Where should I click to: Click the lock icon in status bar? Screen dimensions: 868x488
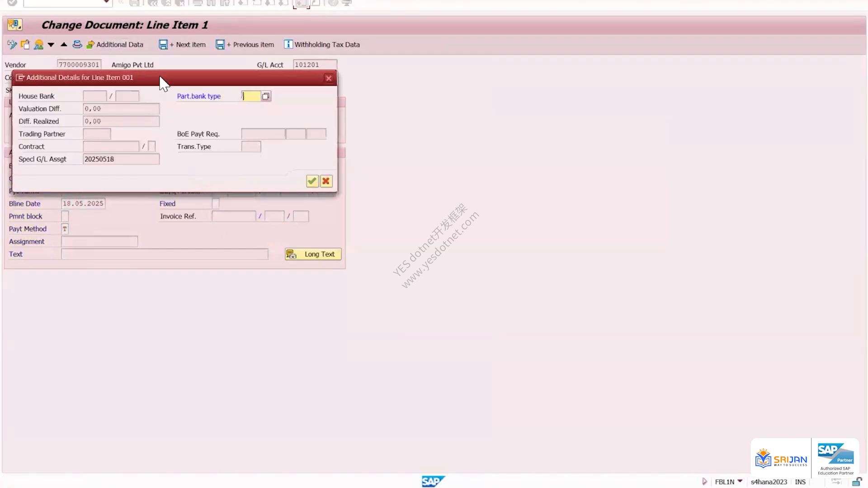pos(857,481)
